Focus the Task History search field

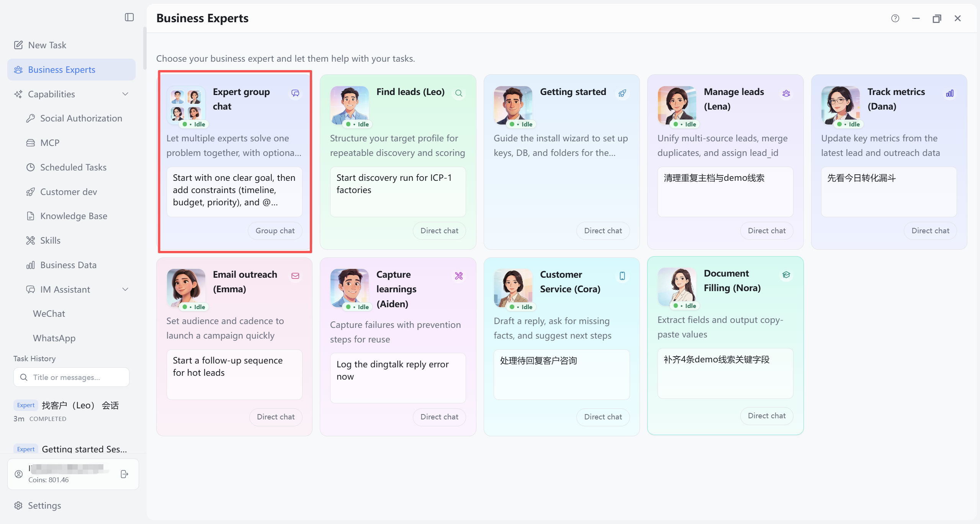(71, 377)
